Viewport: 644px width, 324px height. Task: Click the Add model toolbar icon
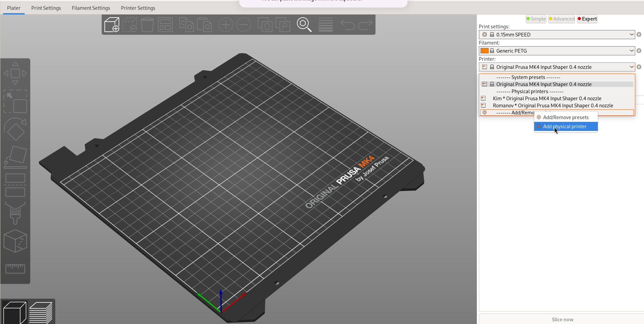[112, 25]
